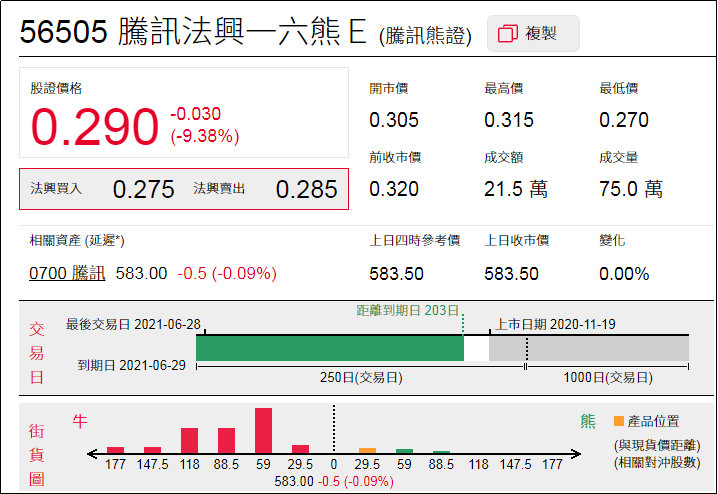Image resolution: width=718 pixels, height=494 pixels.
Task: Select the 上日四時參考價 value 583.50
Action: point(396,274)
